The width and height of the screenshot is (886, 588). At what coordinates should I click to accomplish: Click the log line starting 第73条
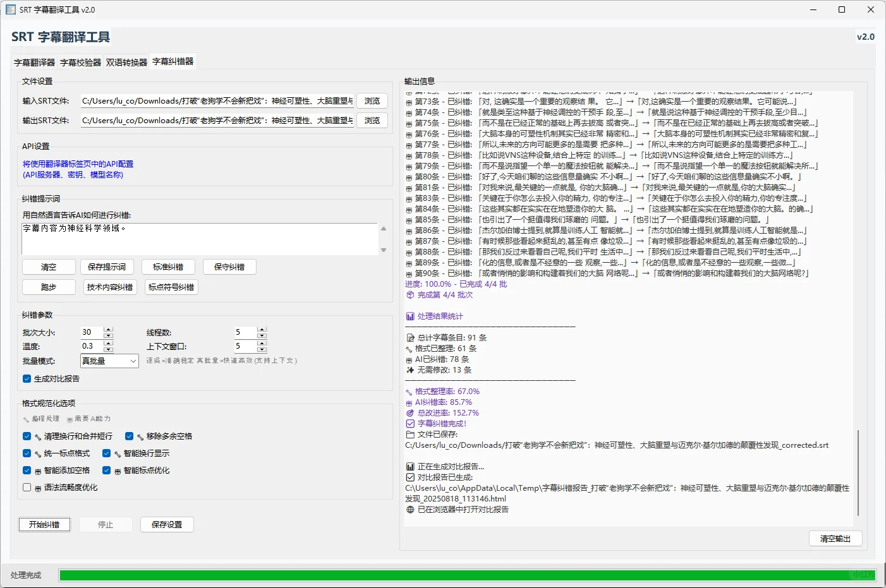(601, 102)
